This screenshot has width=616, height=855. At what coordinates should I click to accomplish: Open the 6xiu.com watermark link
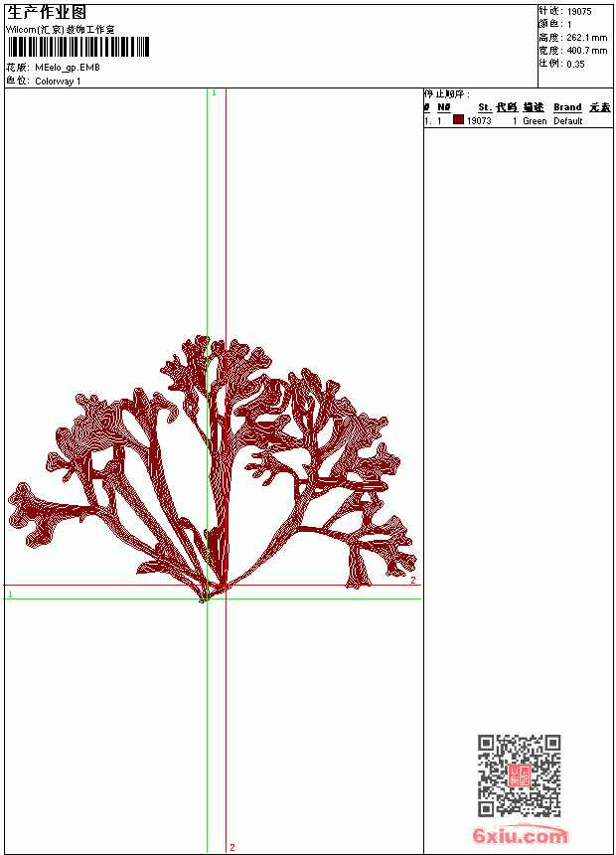521,835
